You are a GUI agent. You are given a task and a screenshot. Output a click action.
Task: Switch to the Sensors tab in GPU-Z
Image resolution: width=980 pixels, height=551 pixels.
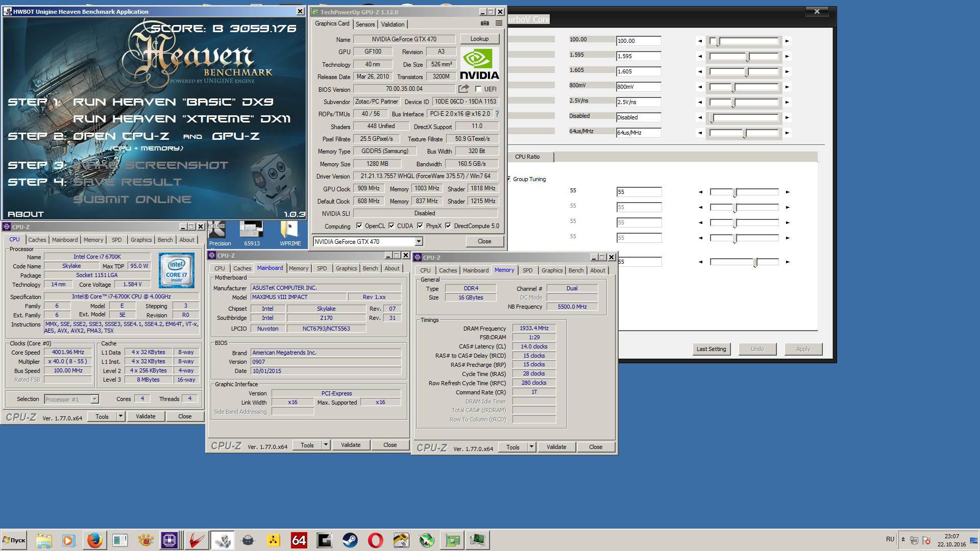point(365,24)
